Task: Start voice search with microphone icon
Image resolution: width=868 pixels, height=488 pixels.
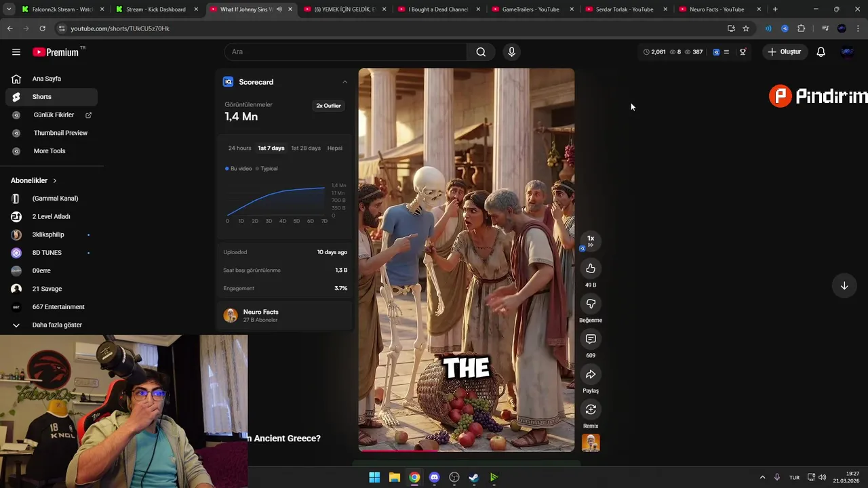Action: 511,52
